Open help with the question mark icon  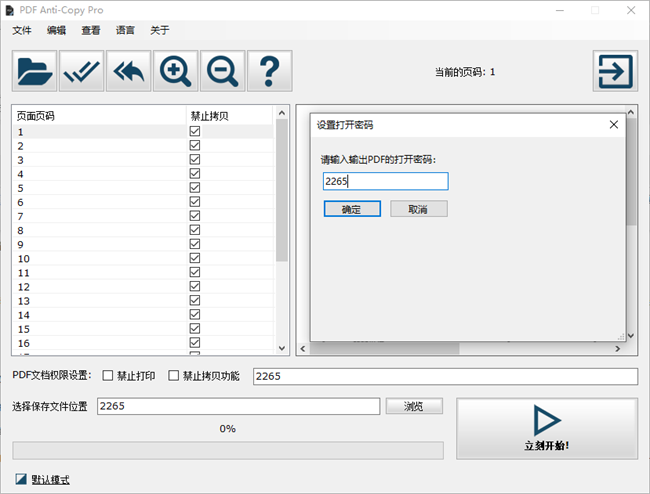click(x=269, y=71)
